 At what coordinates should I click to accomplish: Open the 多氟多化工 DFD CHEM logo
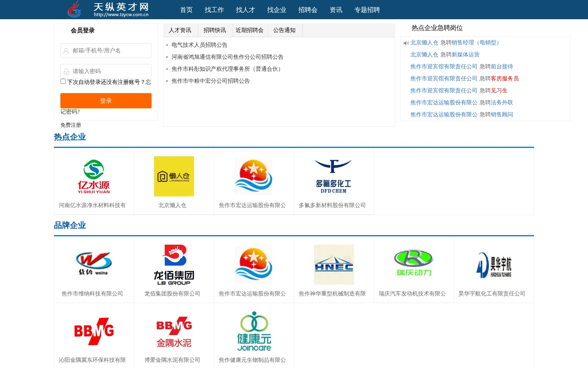(334, 176)
